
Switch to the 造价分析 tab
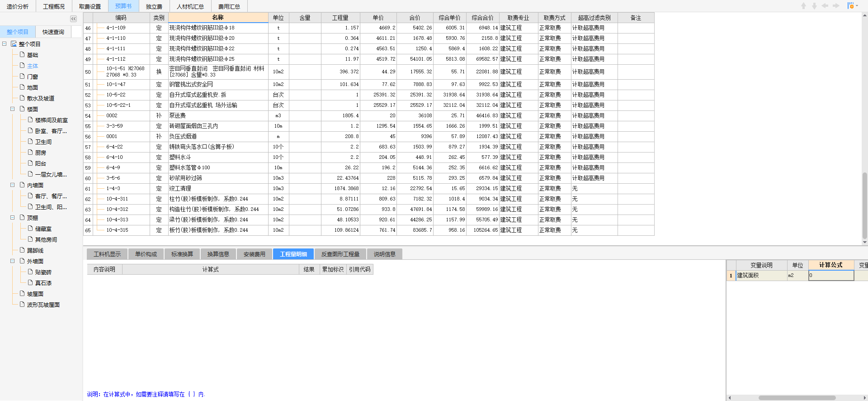click(x=18, y=6)
